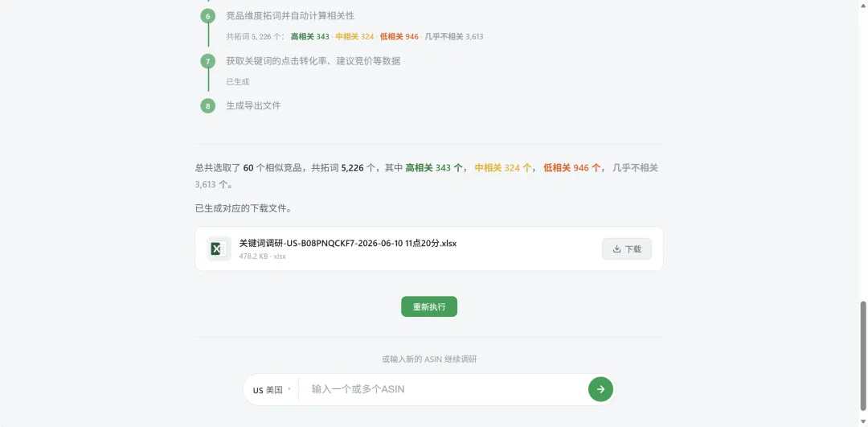Select 高相关 343 个 in the summary
868x427 pixels.
(434, 168)
